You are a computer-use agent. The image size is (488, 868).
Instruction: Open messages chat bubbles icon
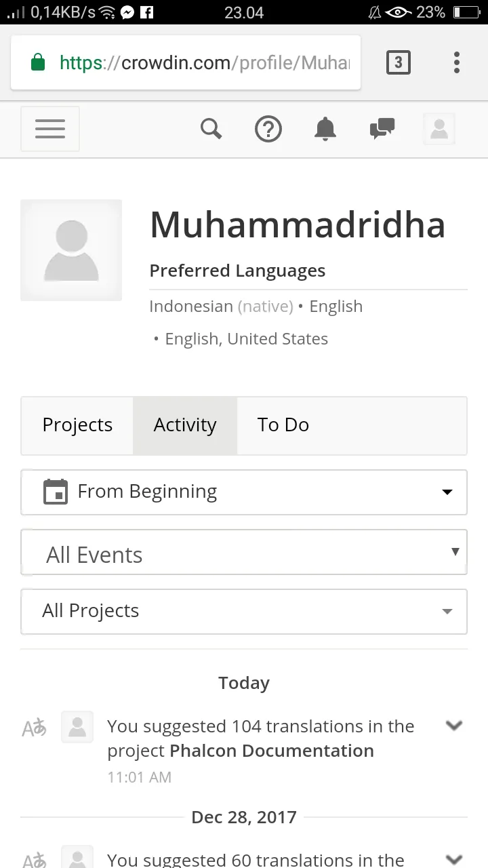coord(382,128)
